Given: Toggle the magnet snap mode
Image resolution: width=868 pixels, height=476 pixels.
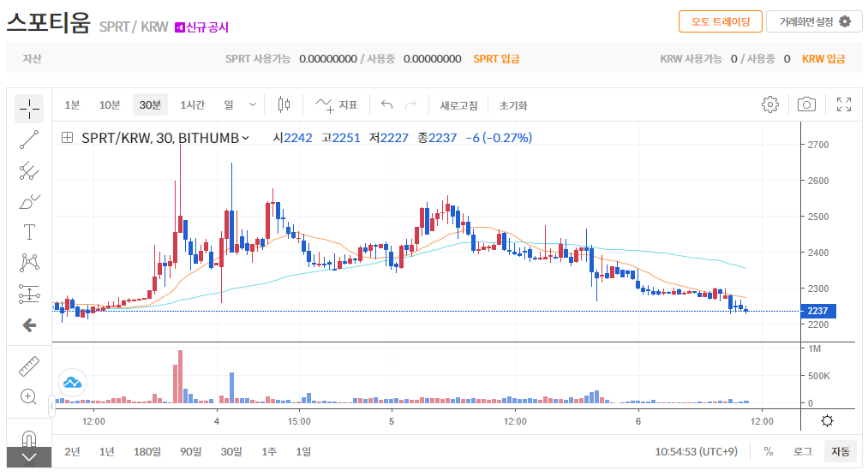Looking at the screenshot, I should tap(29, 438).
